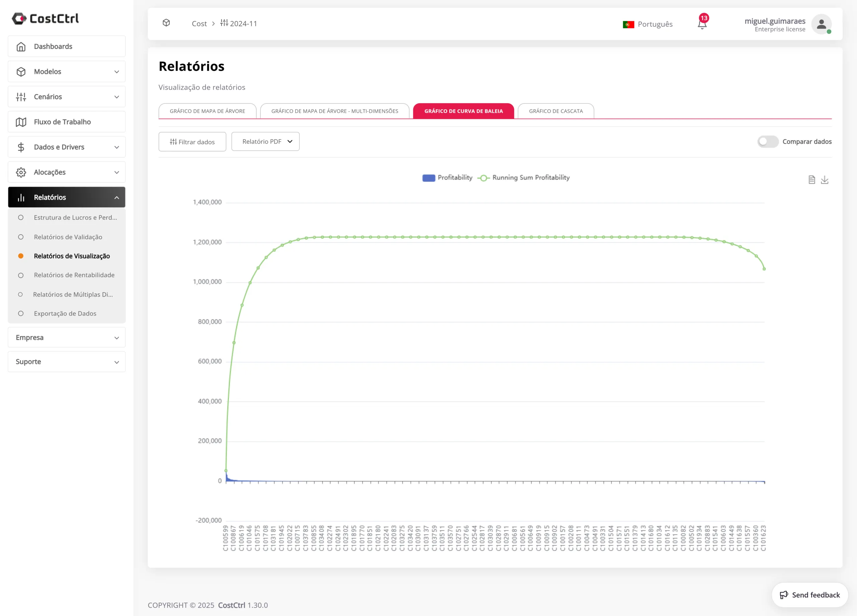Screen dimensions: 857x616
Task: Enable the Comparar dados toggle
Action: point(768,142)
